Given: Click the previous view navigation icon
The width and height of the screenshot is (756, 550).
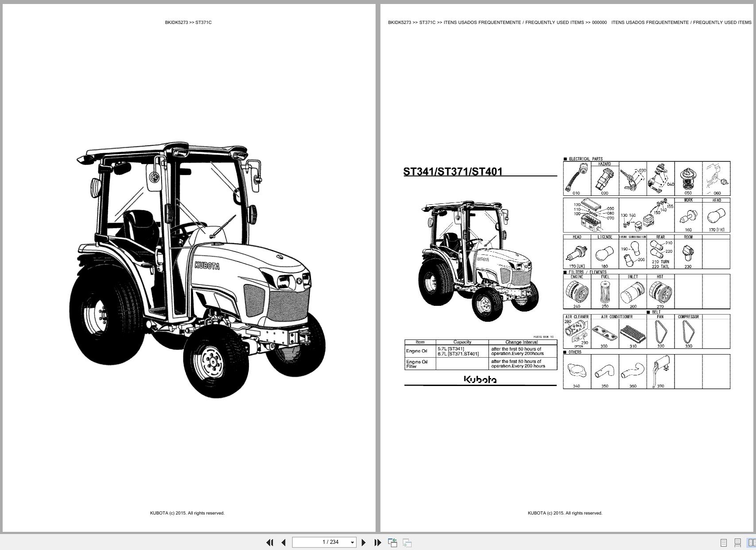Looking at the screenshot, I should [x=392, y=542].
